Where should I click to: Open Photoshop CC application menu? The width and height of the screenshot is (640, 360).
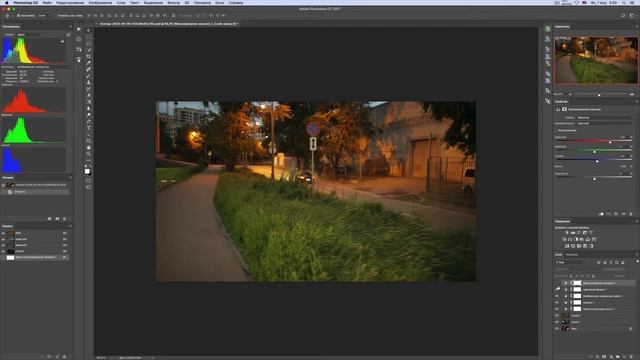(25, 2)
